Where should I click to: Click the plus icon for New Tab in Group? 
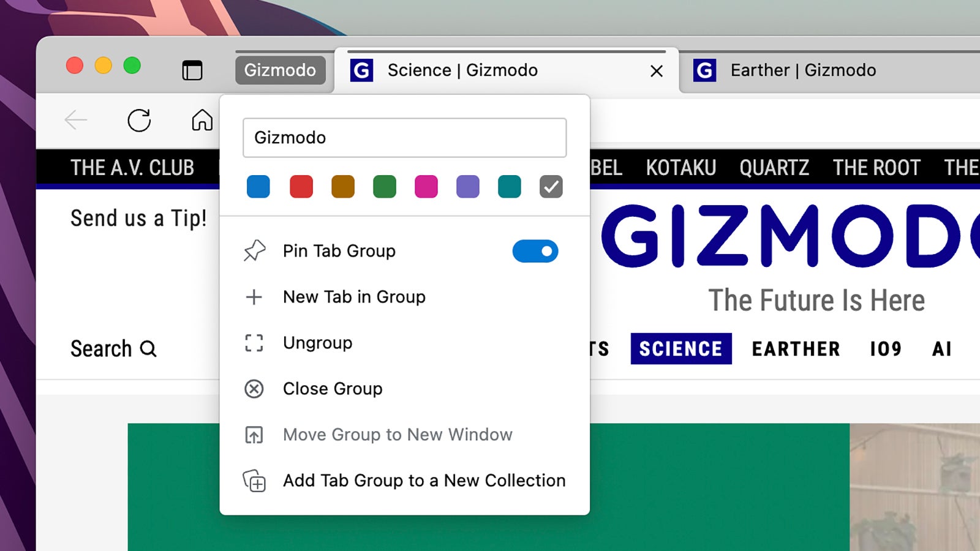coord(254,297)
